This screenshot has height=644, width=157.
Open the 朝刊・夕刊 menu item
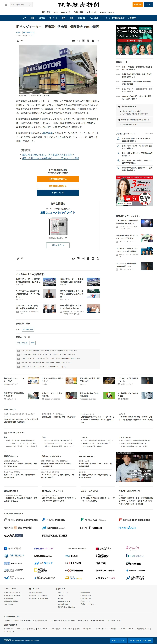click(x=46, y=12)
